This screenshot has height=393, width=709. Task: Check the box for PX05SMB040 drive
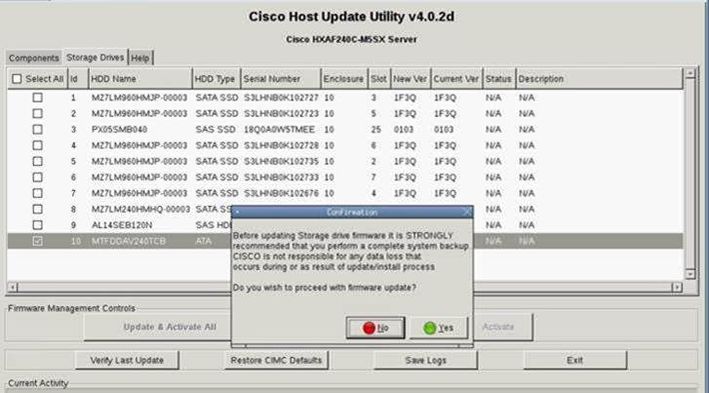[x=38, y=129]
